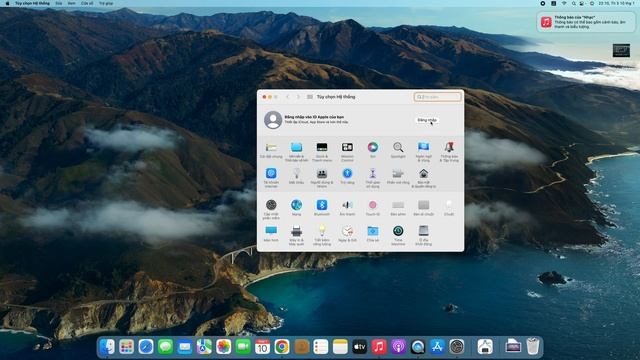
Task: Open the Displays monitor pane
Action: point(271,231)
